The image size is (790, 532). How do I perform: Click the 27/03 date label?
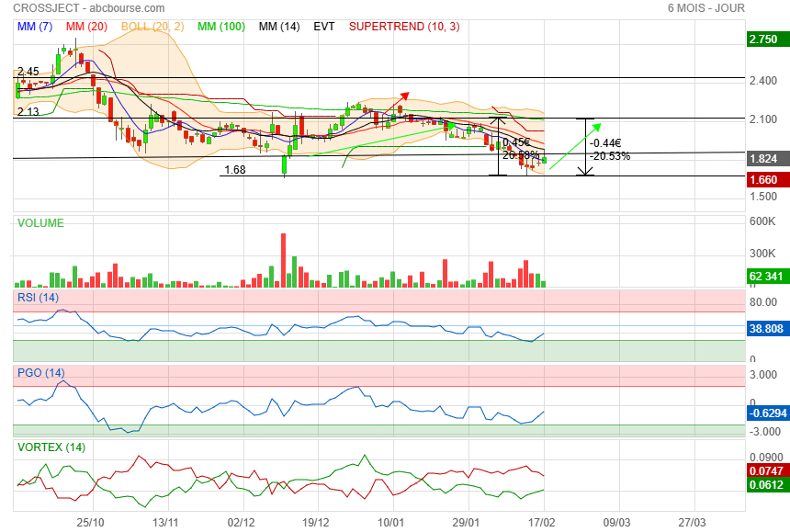coord(692,523)
